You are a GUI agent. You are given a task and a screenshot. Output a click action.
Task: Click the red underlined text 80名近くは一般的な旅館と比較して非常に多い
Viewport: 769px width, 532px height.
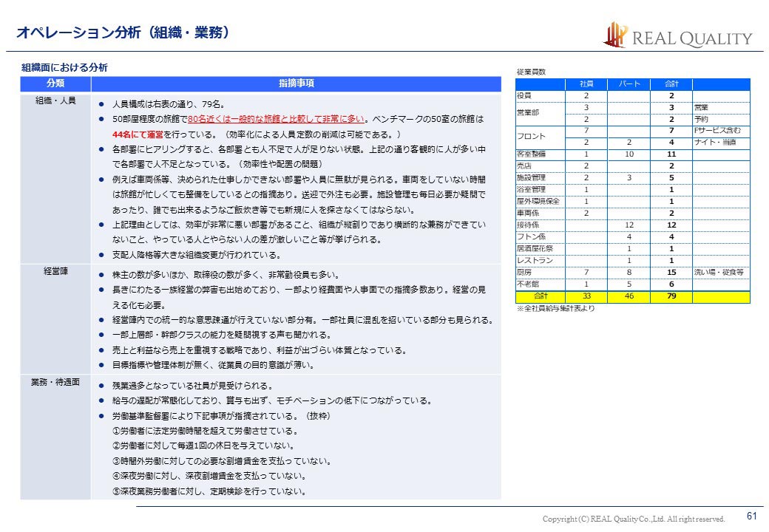pyautogui.click(x=276, y=119)
